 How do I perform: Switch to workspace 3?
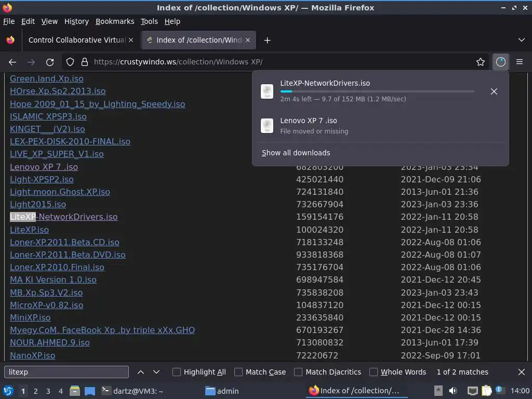(x=48, y=391)
